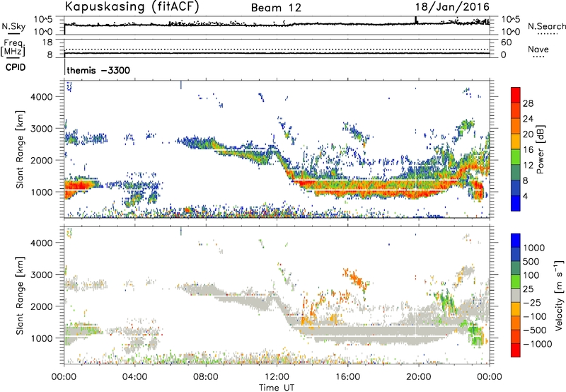Click the Time UT axis title

tap(277, 388)
